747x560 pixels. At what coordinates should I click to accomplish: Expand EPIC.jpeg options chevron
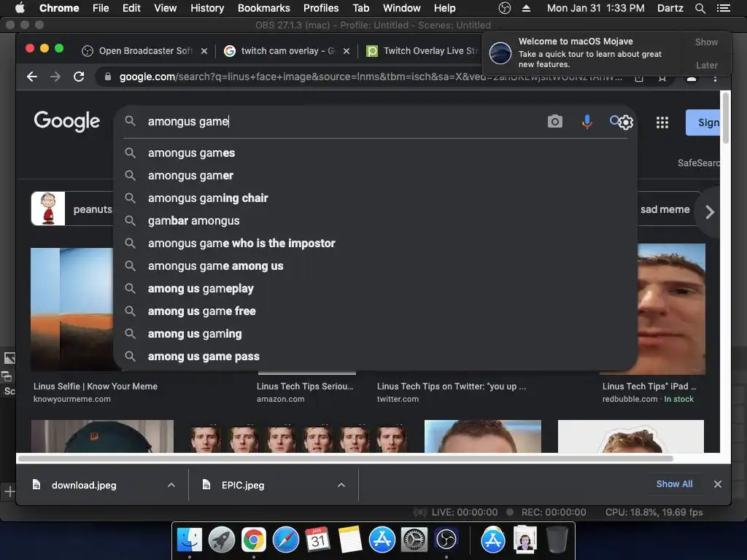(x=341, y=485)
